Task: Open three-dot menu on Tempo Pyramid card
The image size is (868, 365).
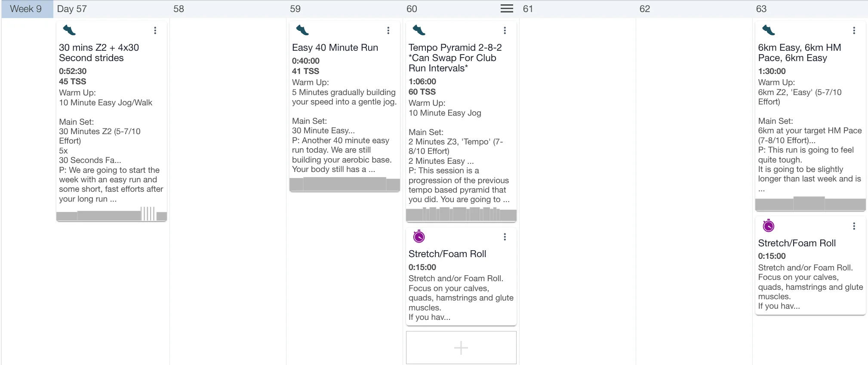Action: 505,31
